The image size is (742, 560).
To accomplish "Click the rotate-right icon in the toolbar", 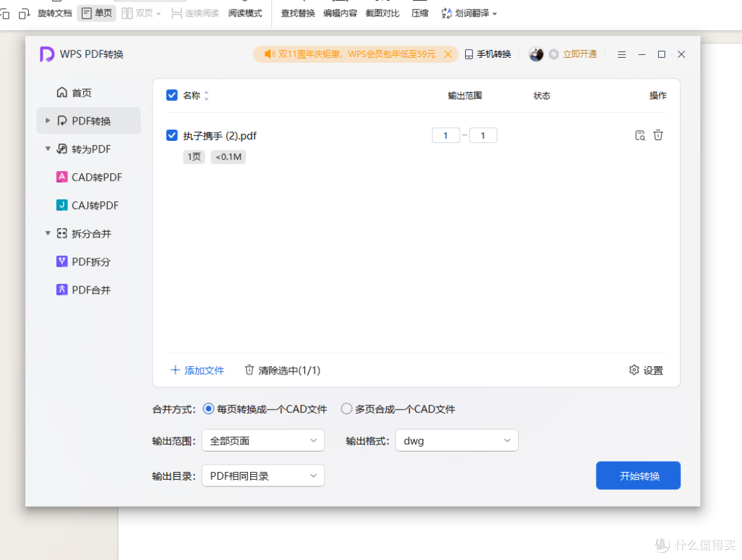I will (24, 14).
